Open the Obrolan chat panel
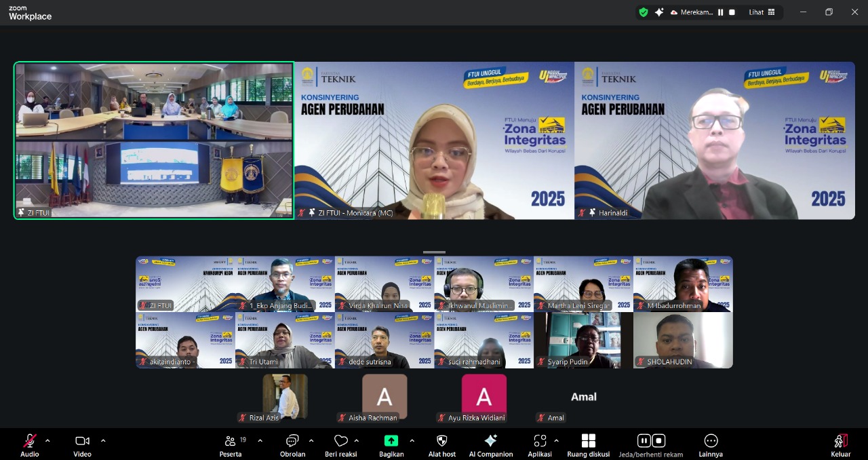The width and height of the screenshot is (868, 460). [292, 445]
